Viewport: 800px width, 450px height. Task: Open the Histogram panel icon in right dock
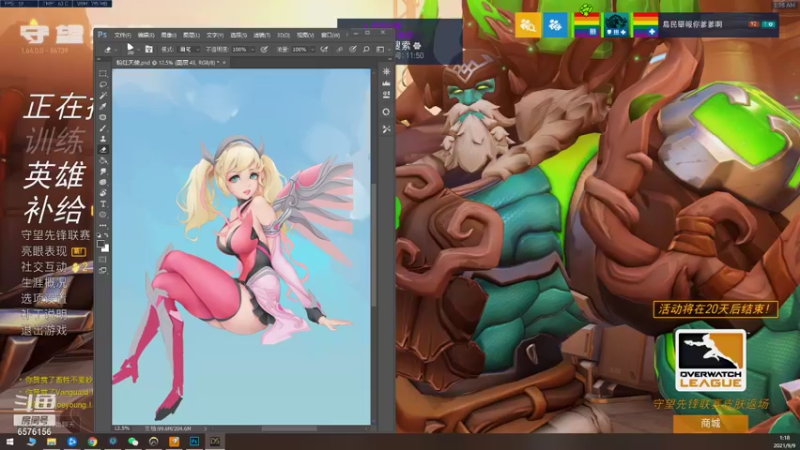[x=386, y=83]
